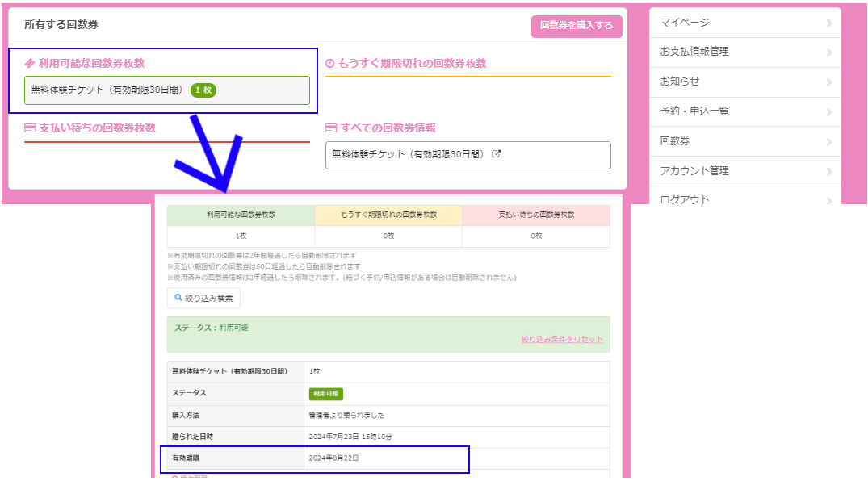Expand the マイページ chevron arrow
868x481 pixels.
[x=829, y=23]
